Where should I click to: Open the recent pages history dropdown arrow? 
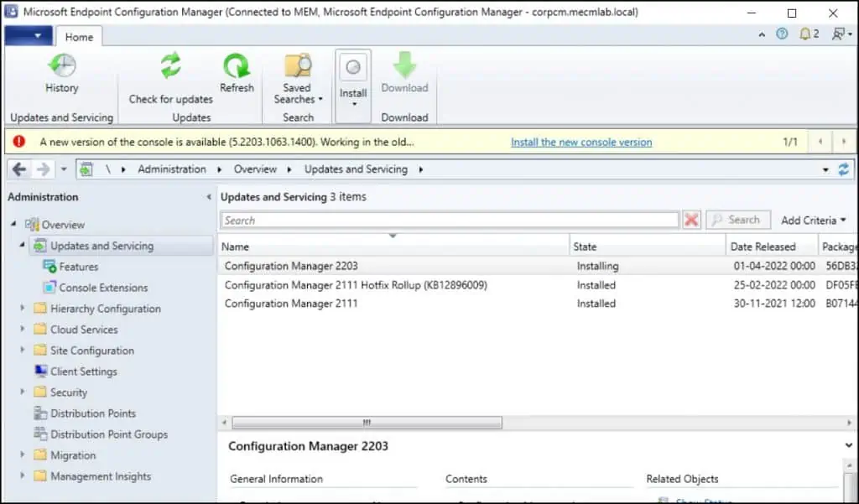click(64, 169)
